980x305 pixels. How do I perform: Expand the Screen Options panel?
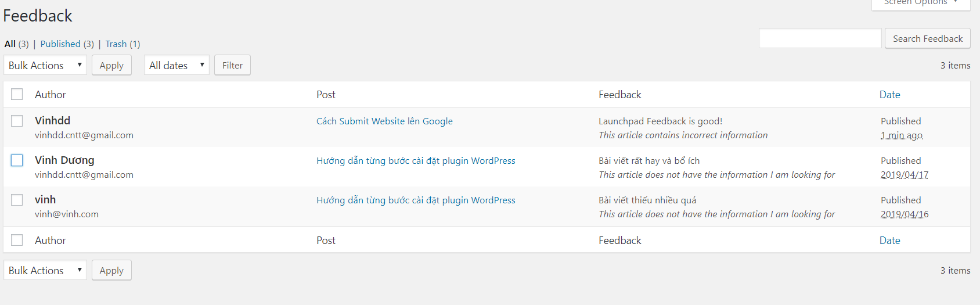920,3
